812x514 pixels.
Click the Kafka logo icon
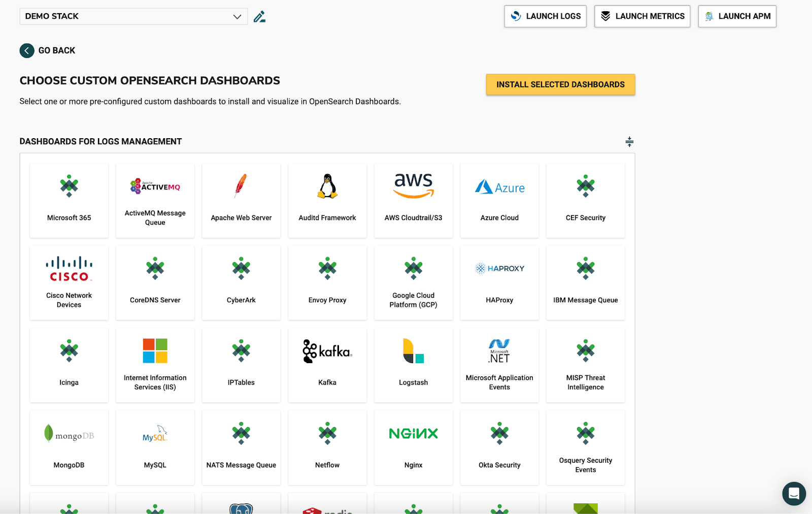click(x=327, y=350)
